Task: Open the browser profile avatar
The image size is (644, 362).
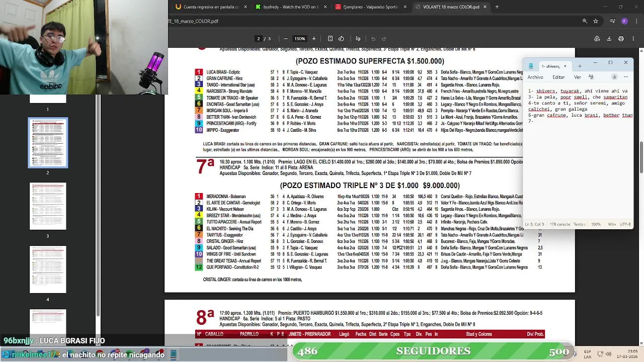Action: (624, 21)
